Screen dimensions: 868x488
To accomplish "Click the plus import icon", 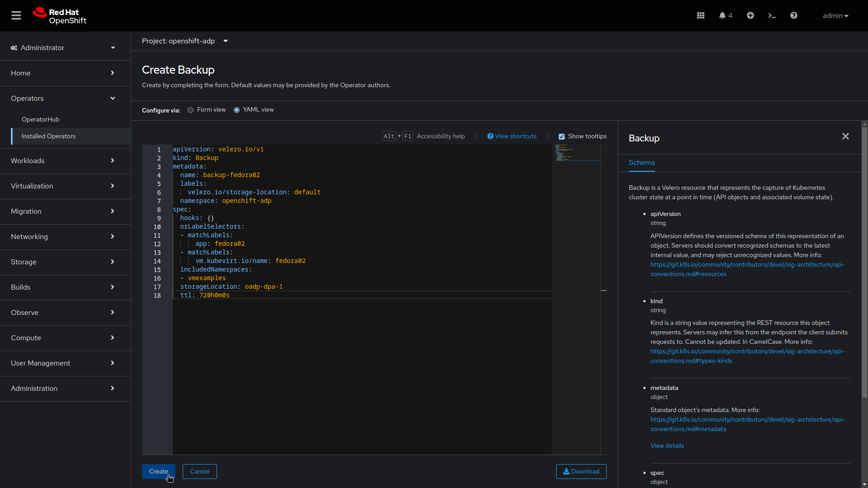I will (750, 15).
